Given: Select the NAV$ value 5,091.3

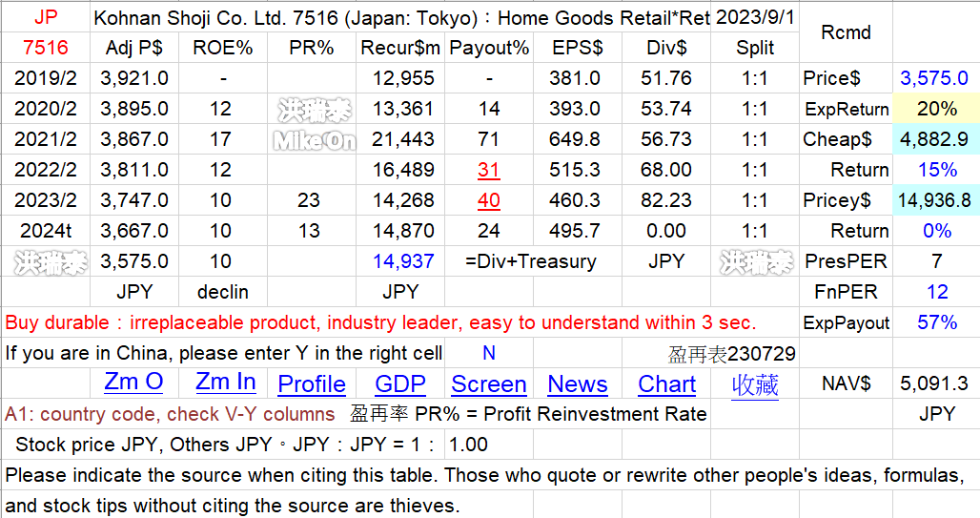Looking at the screenshot, I should click(934, 383).
